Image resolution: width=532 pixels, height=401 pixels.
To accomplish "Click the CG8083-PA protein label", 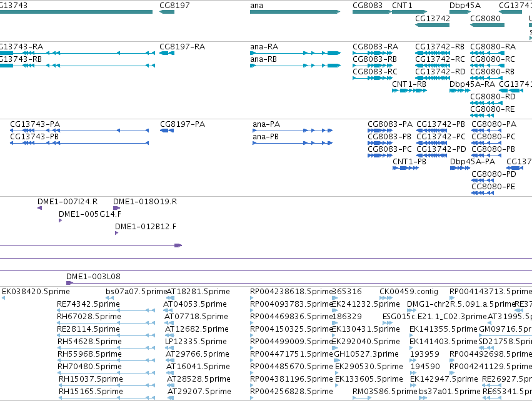I will tap(390, 124).
